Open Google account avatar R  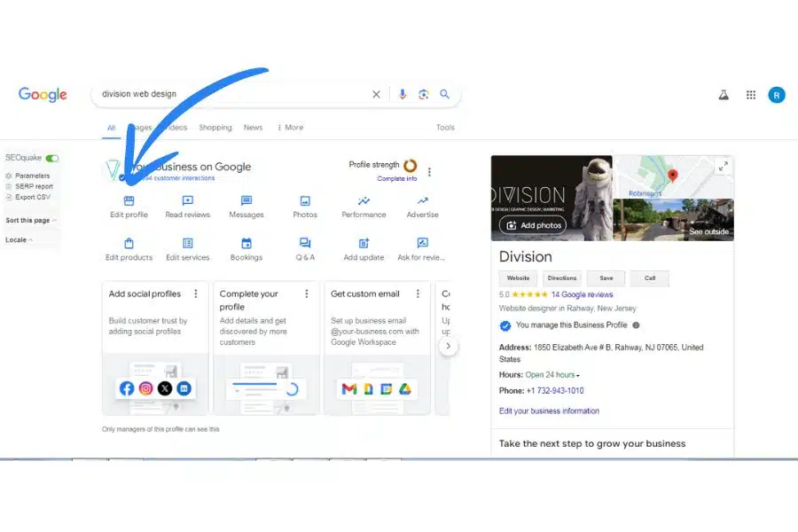777,95
